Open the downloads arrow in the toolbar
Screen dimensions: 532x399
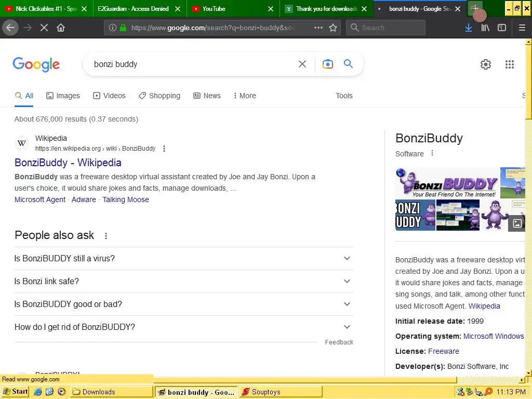click(x=469, y=28)
